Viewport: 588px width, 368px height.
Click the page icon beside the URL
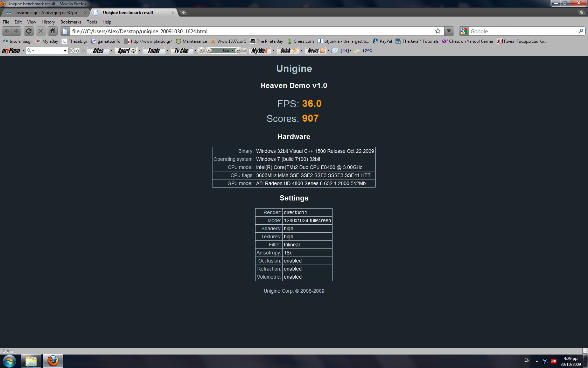pyautogui.click(x=65, y=31)
